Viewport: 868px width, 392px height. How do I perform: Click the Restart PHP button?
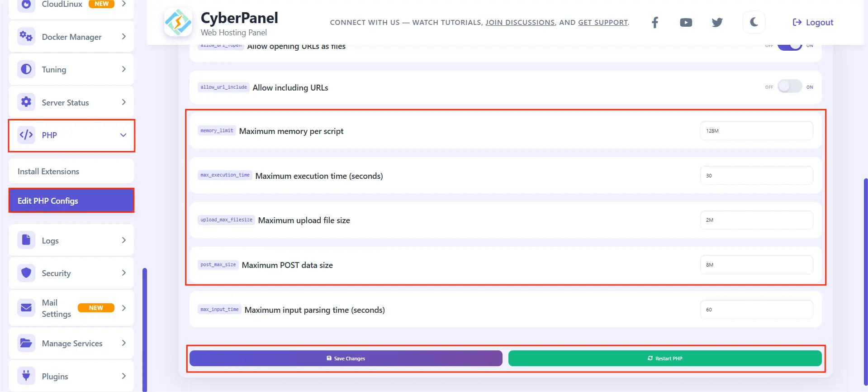tap(664, 358)
